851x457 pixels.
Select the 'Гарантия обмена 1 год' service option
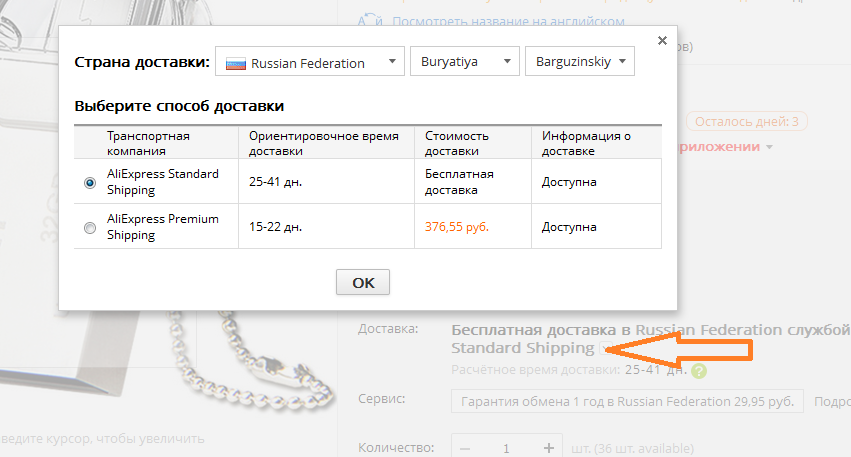tap(627, 402)
